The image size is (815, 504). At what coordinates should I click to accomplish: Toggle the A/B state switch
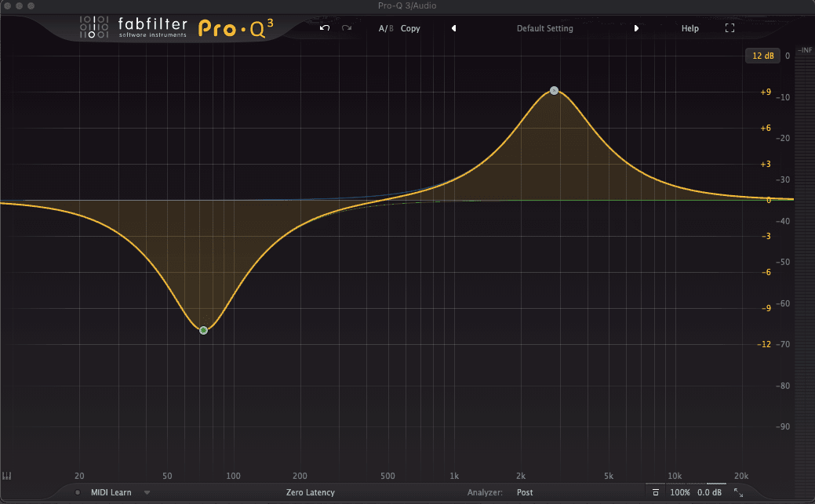tap(386, 28)
